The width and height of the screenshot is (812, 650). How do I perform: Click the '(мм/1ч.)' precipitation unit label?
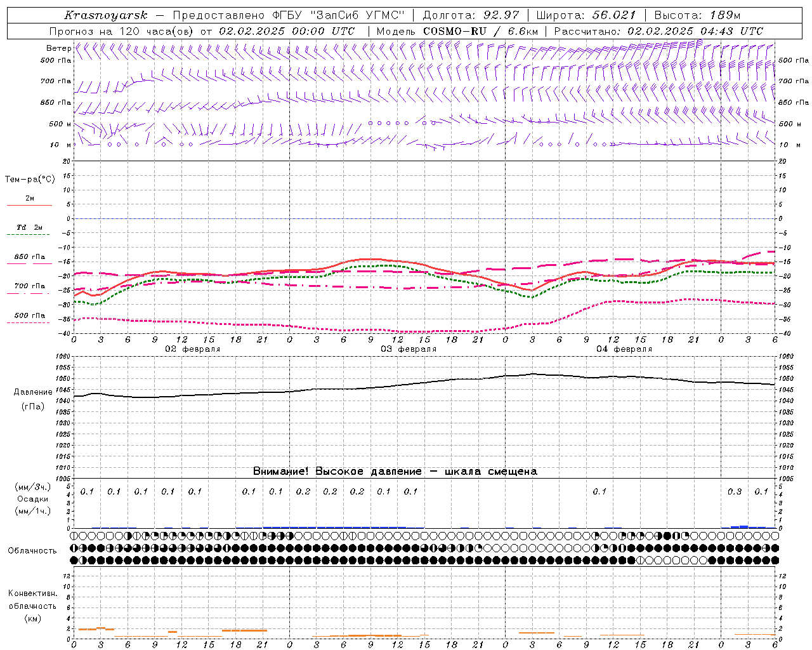(33, 511)
